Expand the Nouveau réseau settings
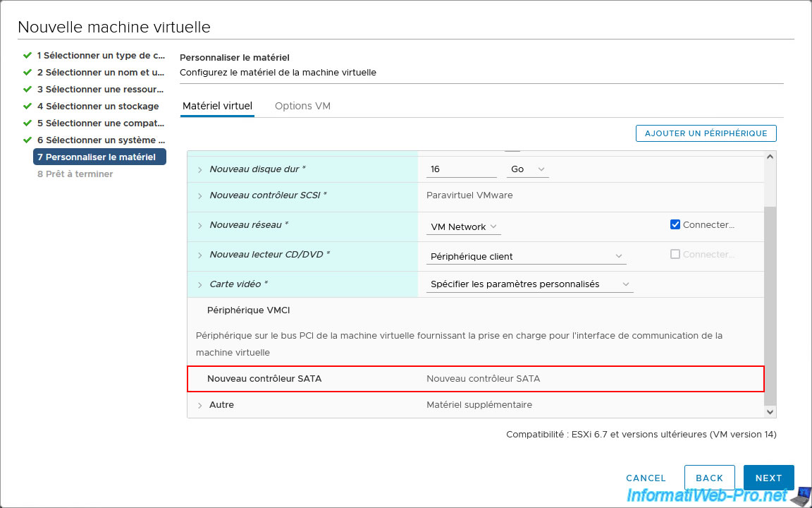812x508 pixels. coord(200,225)
